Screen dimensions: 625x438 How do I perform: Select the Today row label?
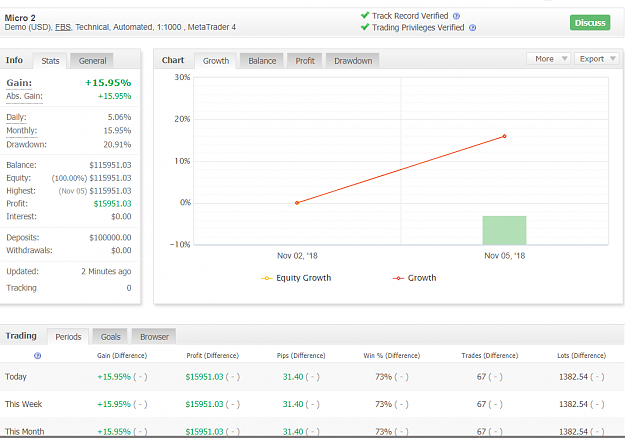16,377
